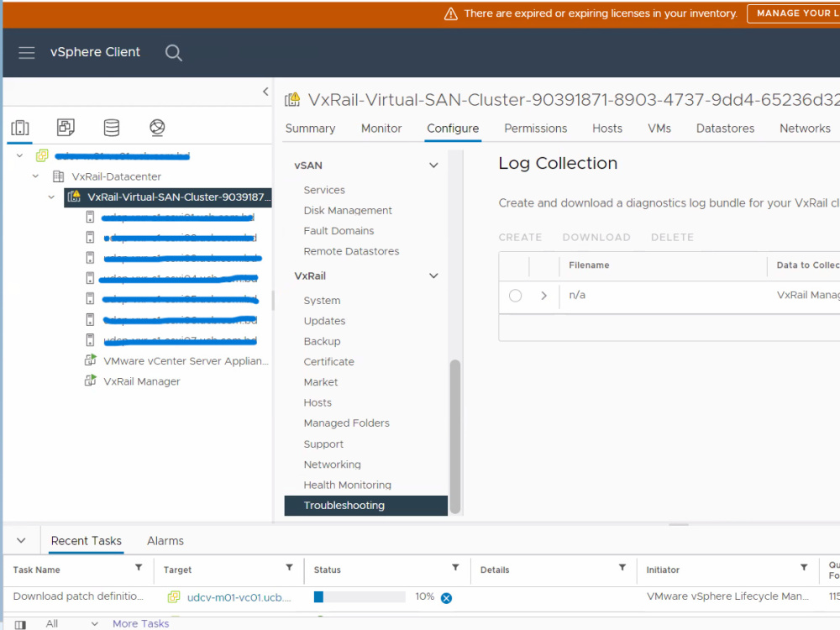This screenshot has width=840, height=630.
Task: Open the Storage inventory view icon
Action: click(111, 128)
